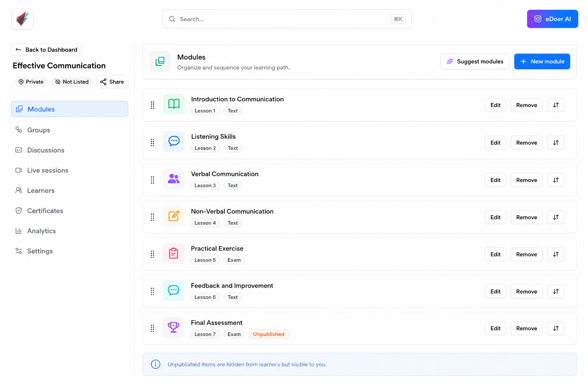Click the drag handle for Verbal Communication
588x392 pixels.
point(152,180)
